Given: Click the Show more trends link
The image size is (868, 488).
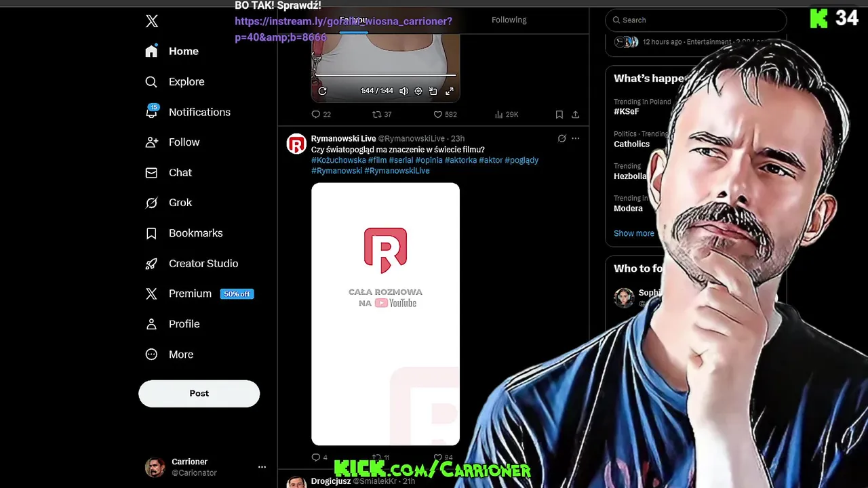Looking at the screenshot, I should (634, 233).
